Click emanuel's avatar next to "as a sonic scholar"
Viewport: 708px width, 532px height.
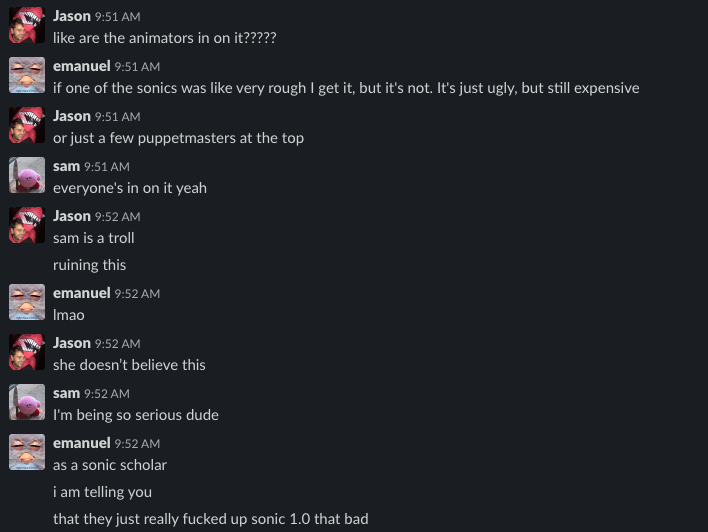click(x=27, y=453)
